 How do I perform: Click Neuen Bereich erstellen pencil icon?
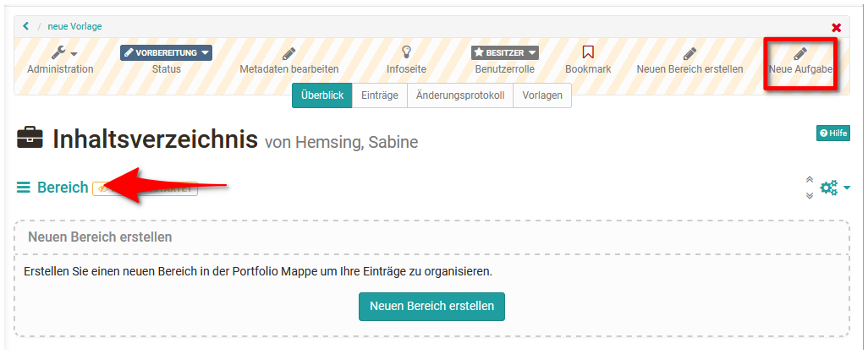[689, 54]
